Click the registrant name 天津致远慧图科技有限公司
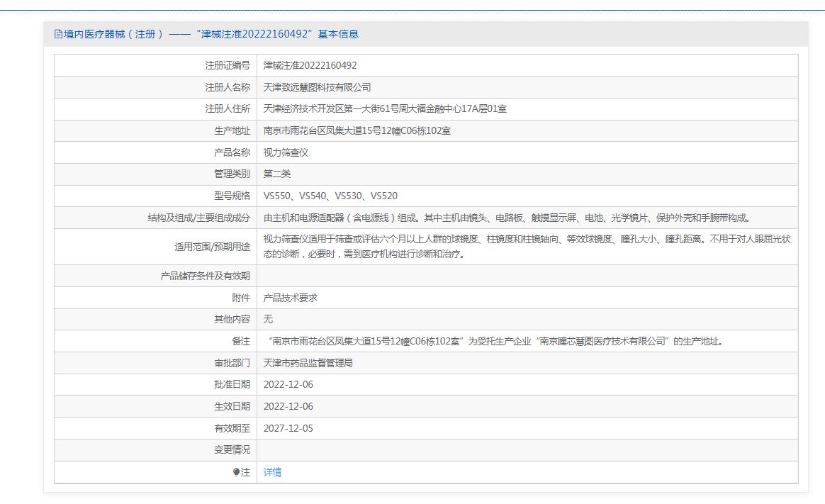The height and width of the screenshot is (504, 825). coord(317,87)
